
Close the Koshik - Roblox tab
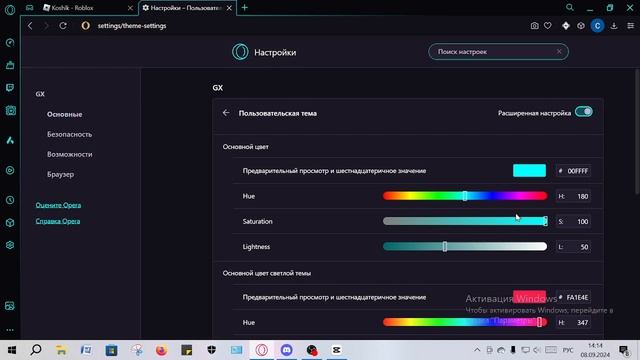pyautogui.click(x=130, y=8)
